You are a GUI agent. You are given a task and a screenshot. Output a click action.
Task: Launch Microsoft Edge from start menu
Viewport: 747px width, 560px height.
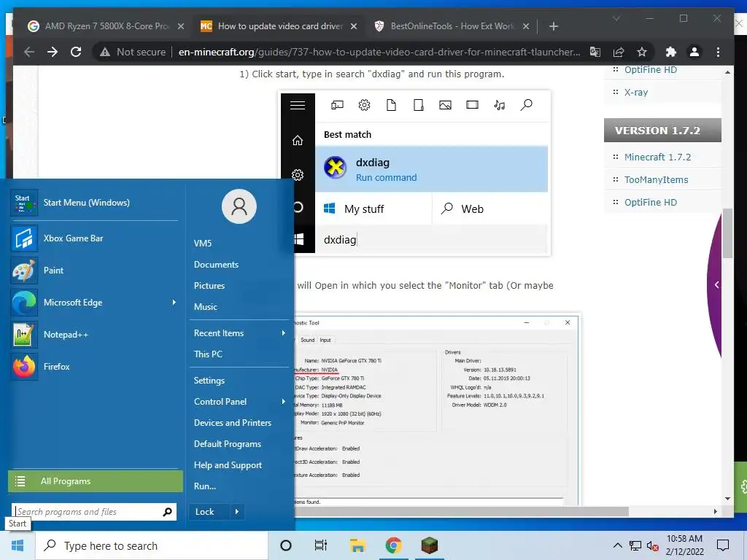(94, 303)
